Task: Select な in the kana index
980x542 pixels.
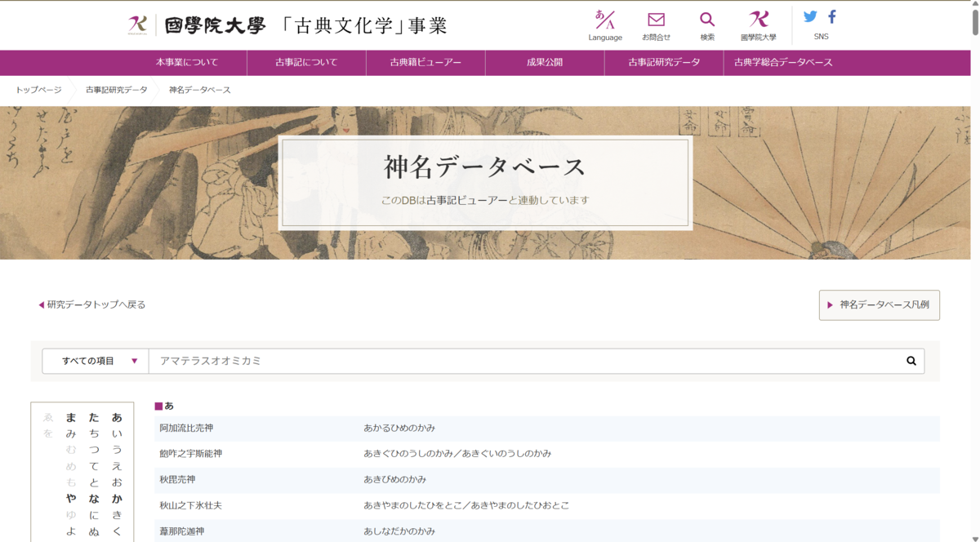Action: tap(94, 499)
